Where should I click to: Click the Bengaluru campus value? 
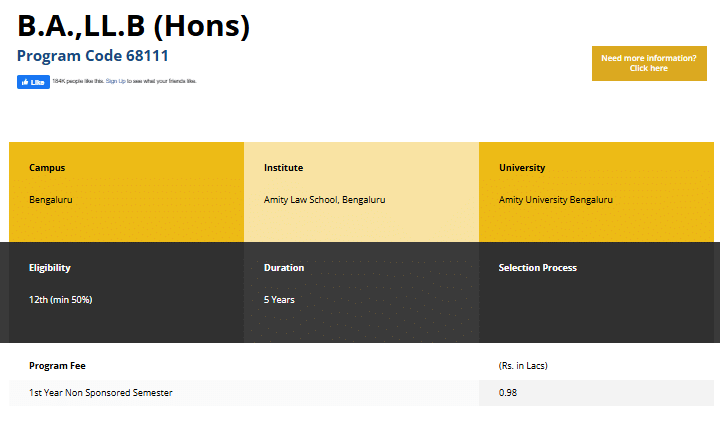(51, 200)
